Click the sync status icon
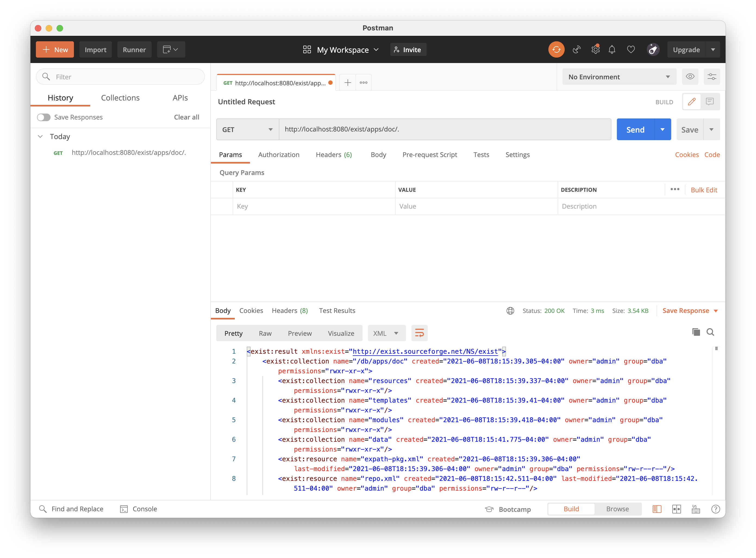Screen dimensions: 756x558 [556, 50]
